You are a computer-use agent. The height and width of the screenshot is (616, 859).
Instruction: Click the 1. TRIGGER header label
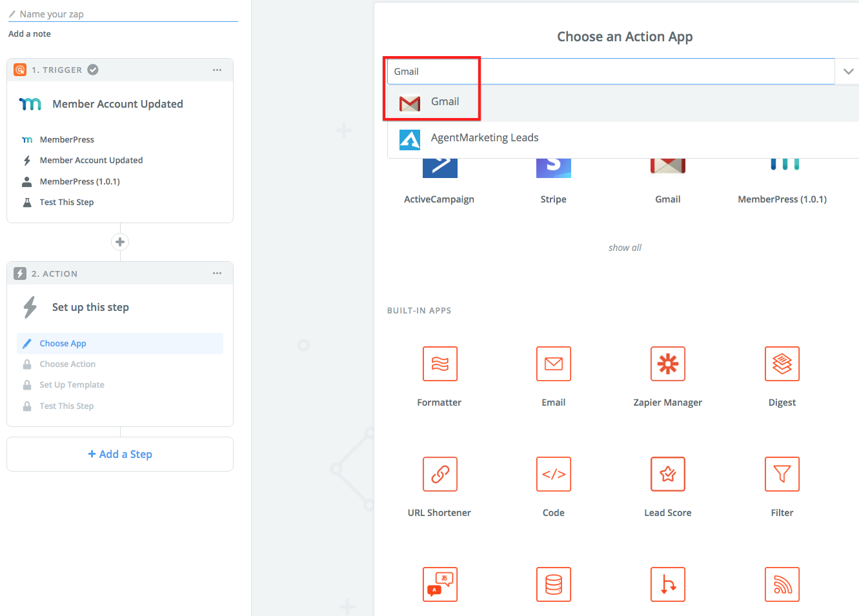point(57,70)
